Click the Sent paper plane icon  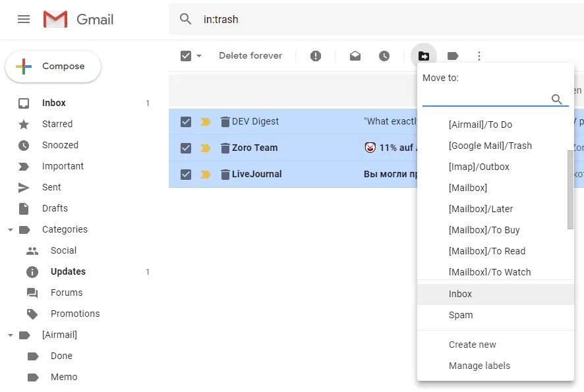[x=24, y=188]
